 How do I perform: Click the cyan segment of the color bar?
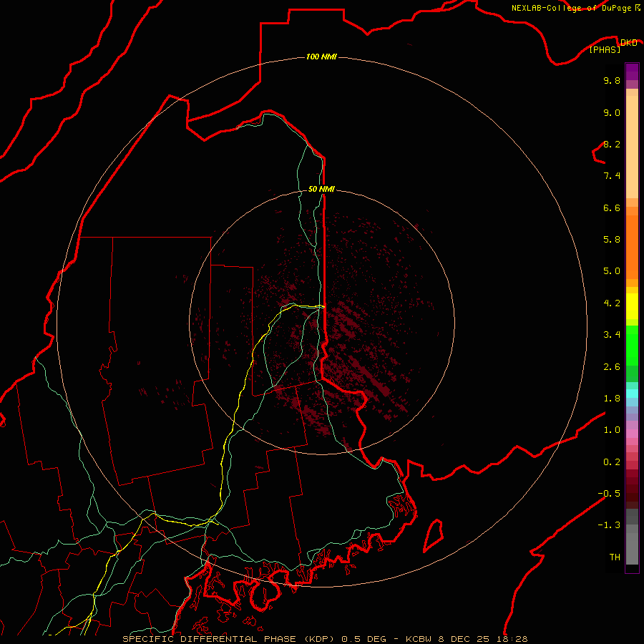(x=632, y=394)
